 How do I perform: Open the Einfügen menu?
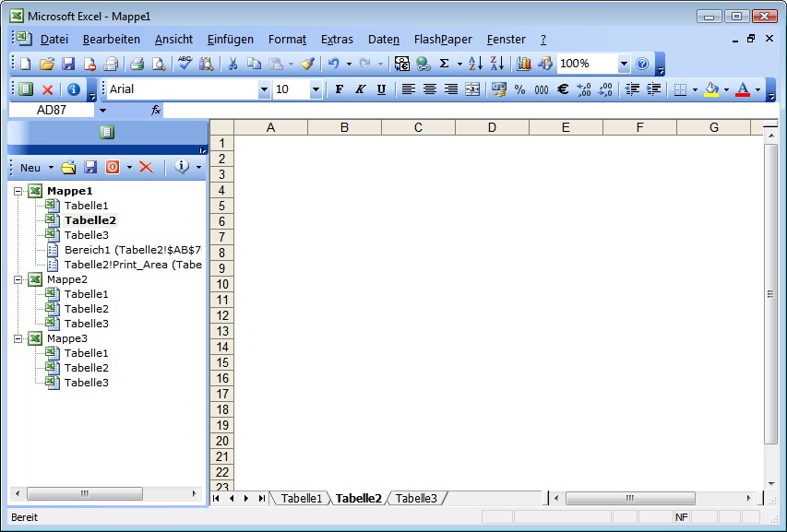pyautogui.click(x=230, y=40)
